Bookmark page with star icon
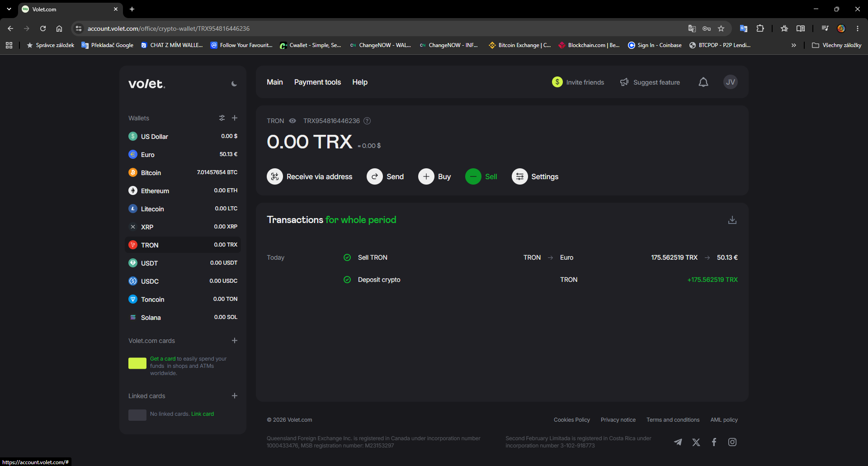The image size is (868, 466). point(721,29)
